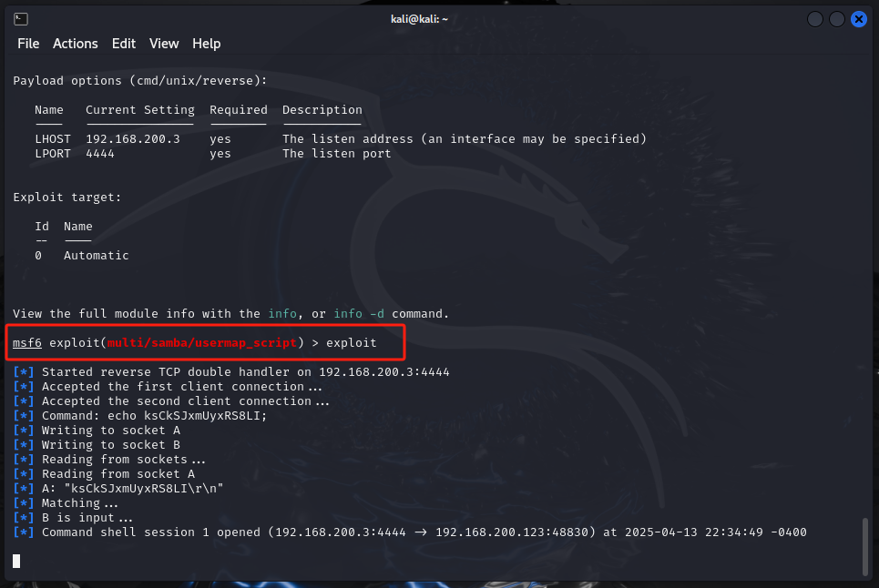This screenshot has height=588, width=879.
Task: Click the LHOST value 192.168.200.3
Action: (133, 139)
